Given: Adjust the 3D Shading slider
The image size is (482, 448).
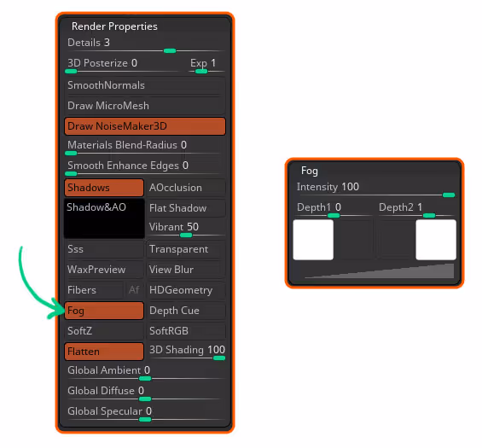Looking at the screenshot, I should (186, 352).
